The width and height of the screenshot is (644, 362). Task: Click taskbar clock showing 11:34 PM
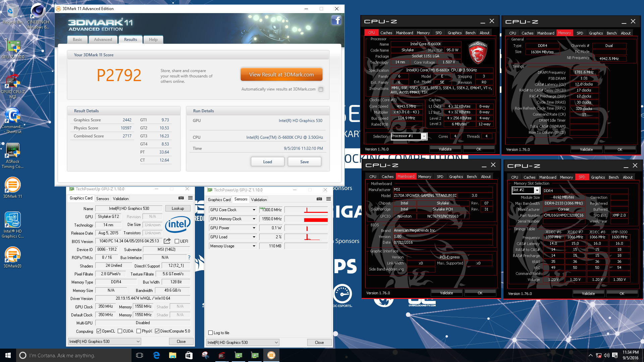pos(630,355)
